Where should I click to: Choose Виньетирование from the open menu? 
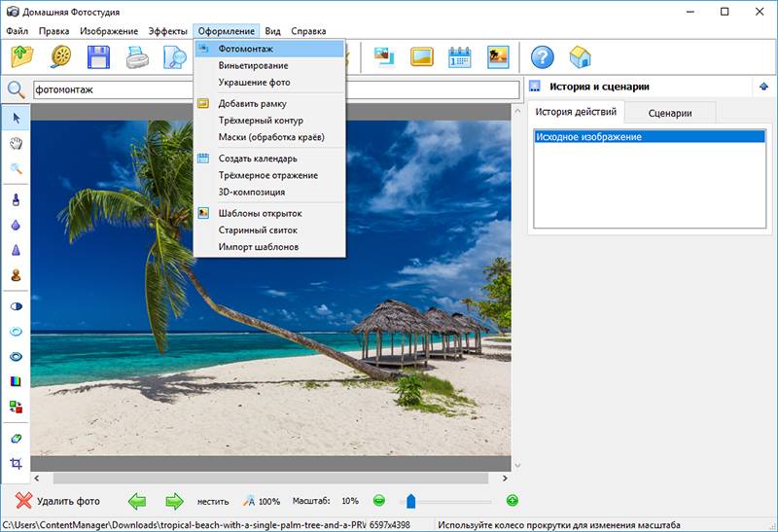(x=253, y=65)
